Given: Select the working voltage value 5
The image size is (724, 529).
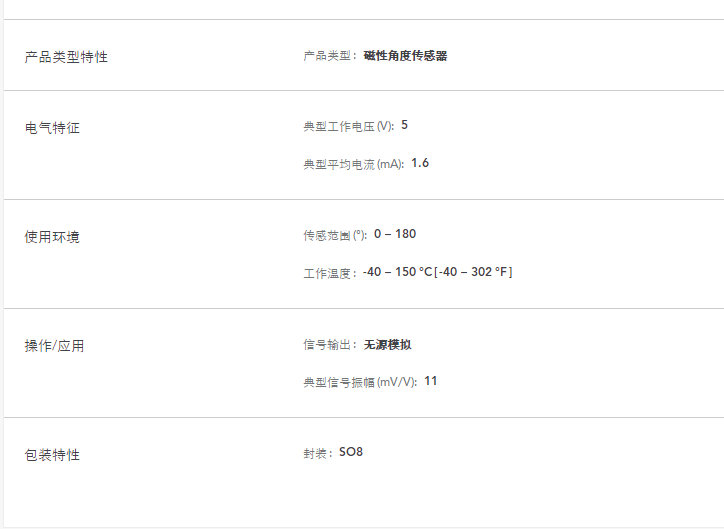Looking at the screenshot, I should [405, 125].
